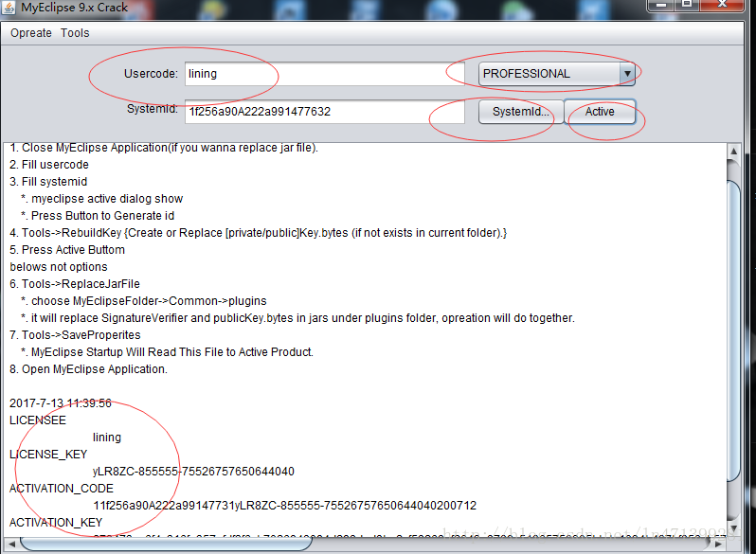Click the 'Tools->SaveProperites' line
Viewport: 756px width, 554px height.
tap(75, 334)
